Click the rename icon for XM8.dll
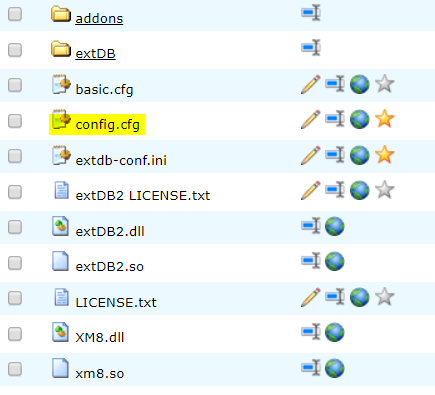The height and width of the screenshot is (395, 435). (311, 332)
